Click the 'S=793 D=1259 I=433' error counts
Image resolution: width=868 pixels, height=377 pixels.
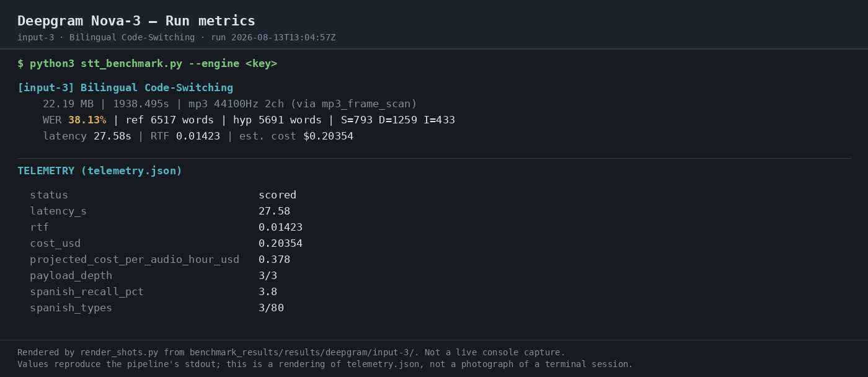pos(397,120)
